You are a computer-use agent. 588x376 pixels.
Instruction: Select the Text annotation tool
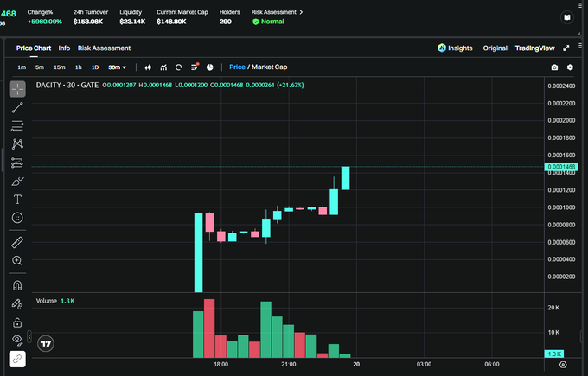click(17, 199)
